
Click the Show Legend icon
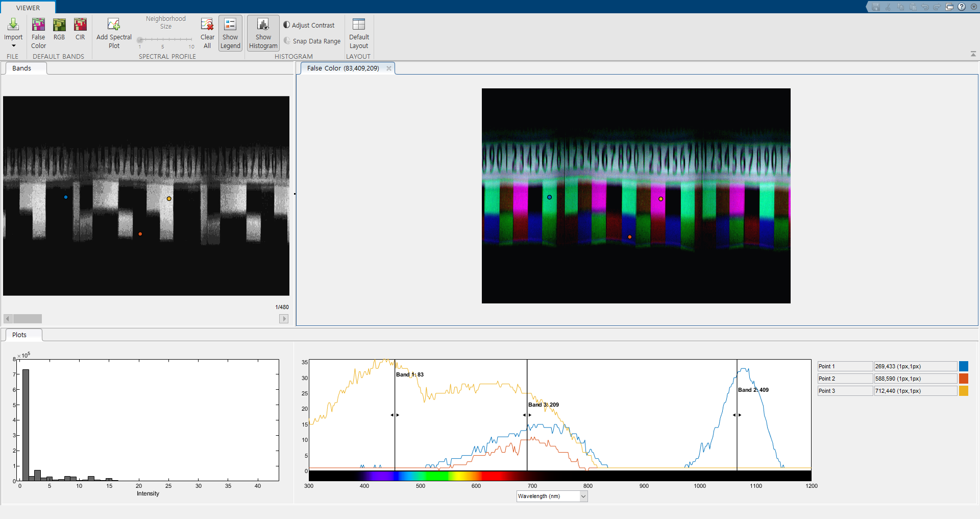click(230, 32)
